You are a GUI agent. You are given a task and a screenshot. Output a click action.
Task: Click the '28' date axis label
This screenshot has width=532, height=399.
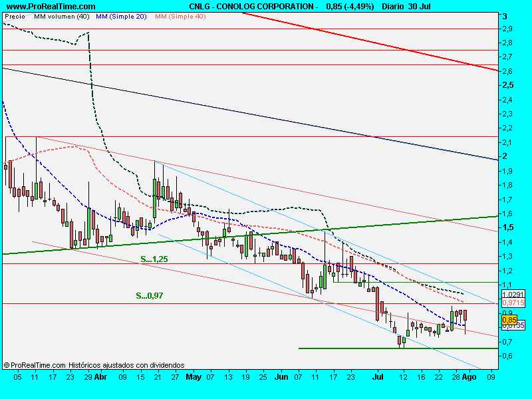456,377
